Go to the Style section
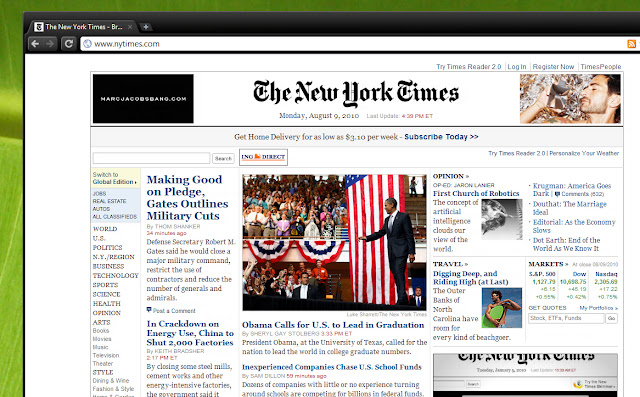640x397 pixels. pyautogui.click(x=103, y=373)
